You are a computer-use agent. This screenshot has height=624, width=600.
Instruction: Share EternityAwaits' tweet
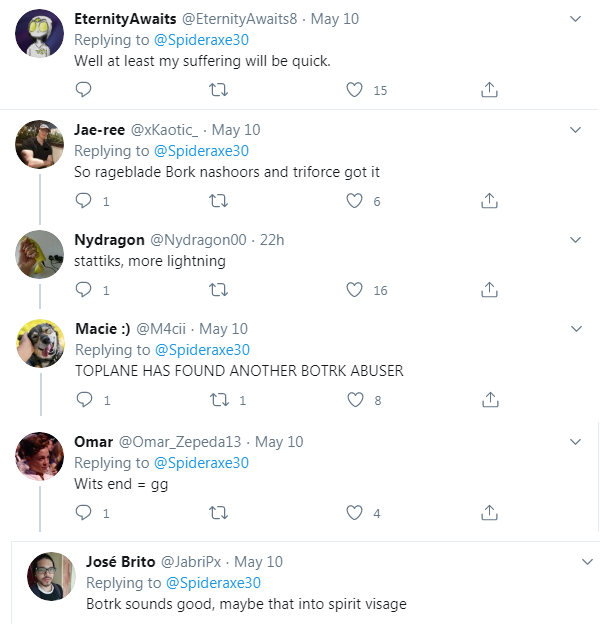pyautogui.click(x=490, y=90)
